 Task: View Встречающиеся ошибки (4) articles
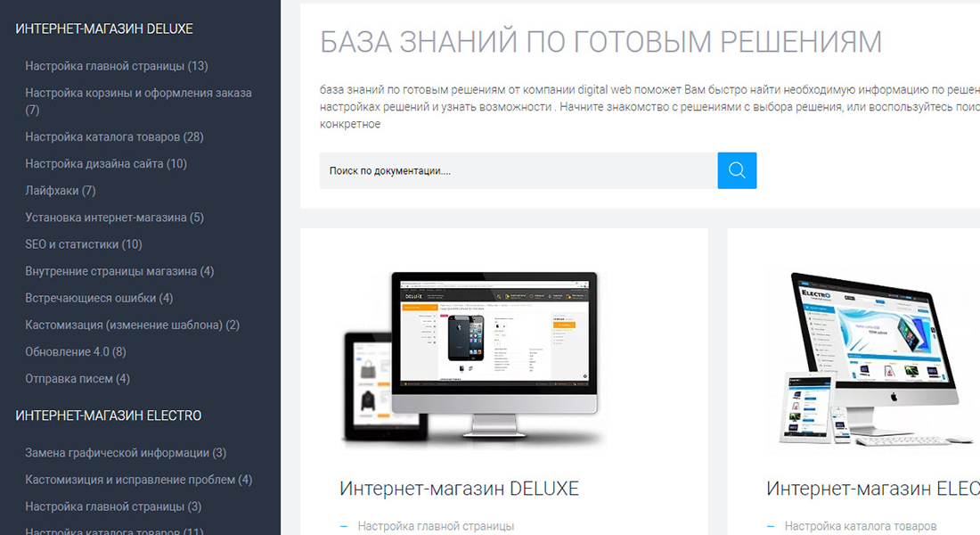pos(99,298)
